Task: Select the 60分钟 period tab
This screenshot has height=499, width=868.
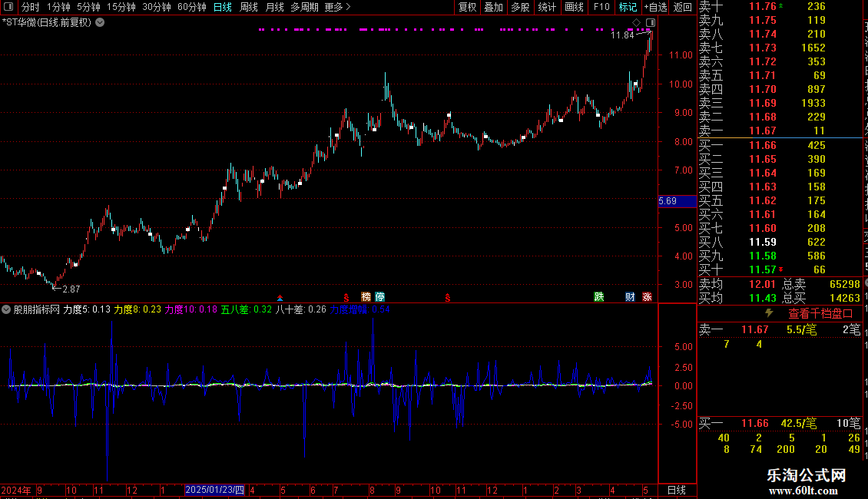Action: click(192, 7)
